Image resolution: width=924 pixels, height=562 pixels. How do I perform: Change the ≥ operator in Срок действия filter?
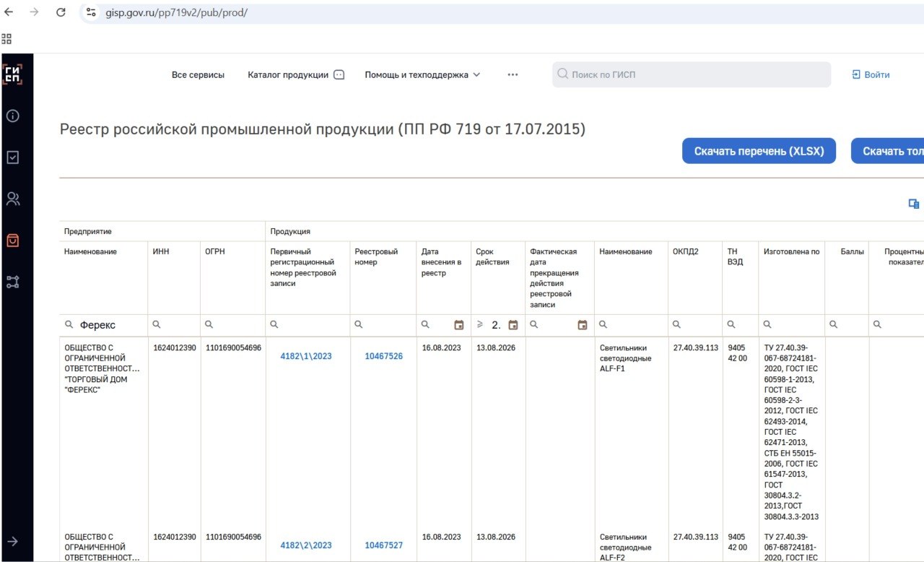(480, 325)
